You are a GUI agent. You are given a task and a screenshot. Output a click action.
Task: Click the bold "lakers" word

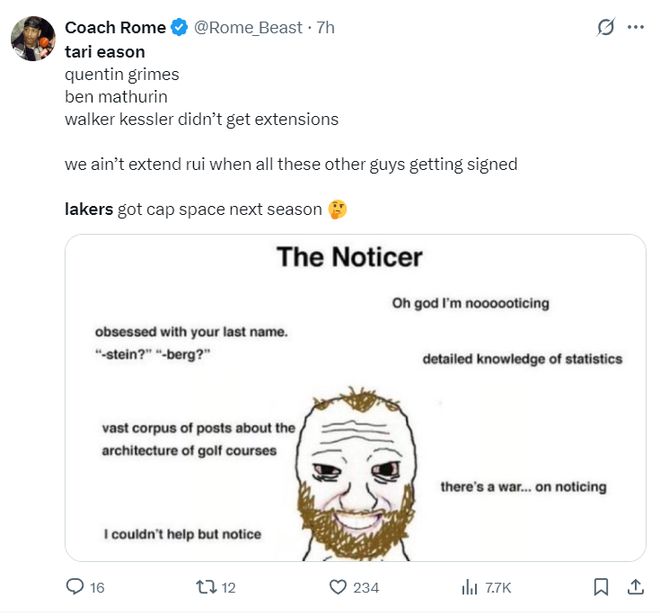point(89,209)
